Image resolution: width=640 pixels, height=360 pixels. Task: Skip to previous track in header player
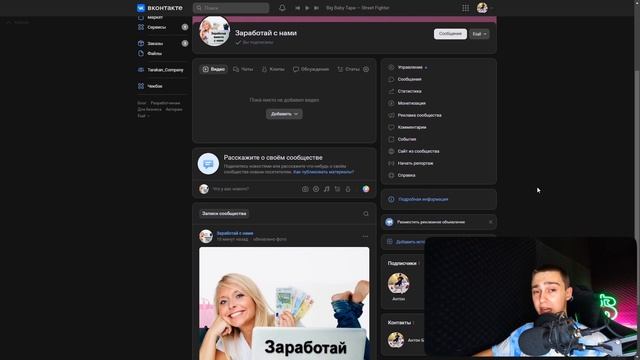pyautogui.click(x=298, y=8)
